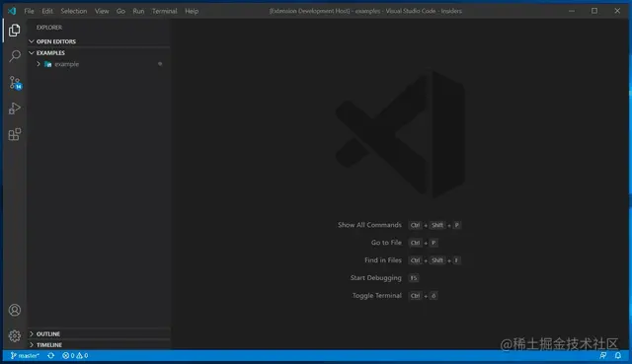Screen dimensions: 632x364
Task: Select the example folder name
Action: [67, 64]
